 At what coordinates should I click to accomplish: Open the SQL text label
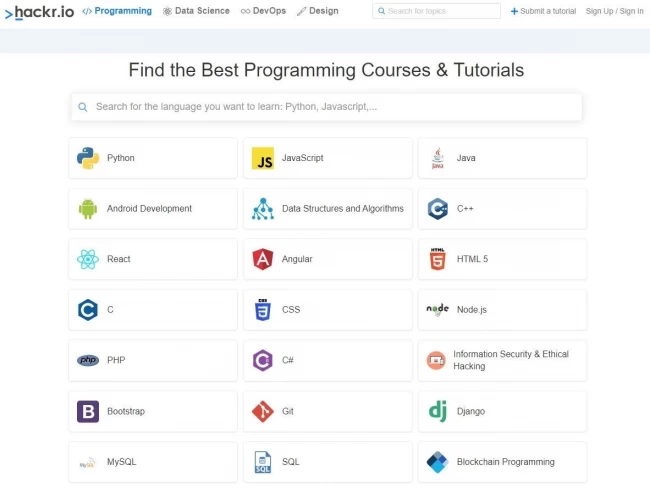(x=291, y=462)
